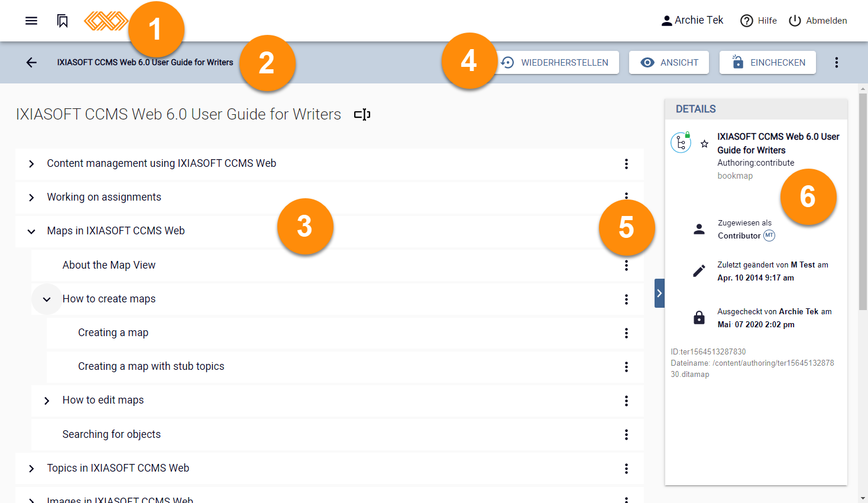
Task: Click the ANSICHT view button
Action: [x=669, y=62]
